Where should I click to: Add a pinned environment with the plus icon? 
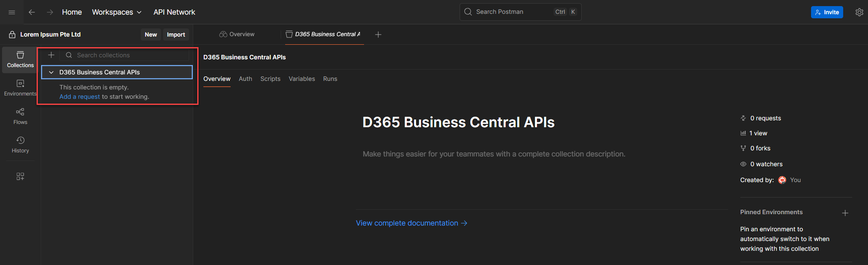click(845, 213)
